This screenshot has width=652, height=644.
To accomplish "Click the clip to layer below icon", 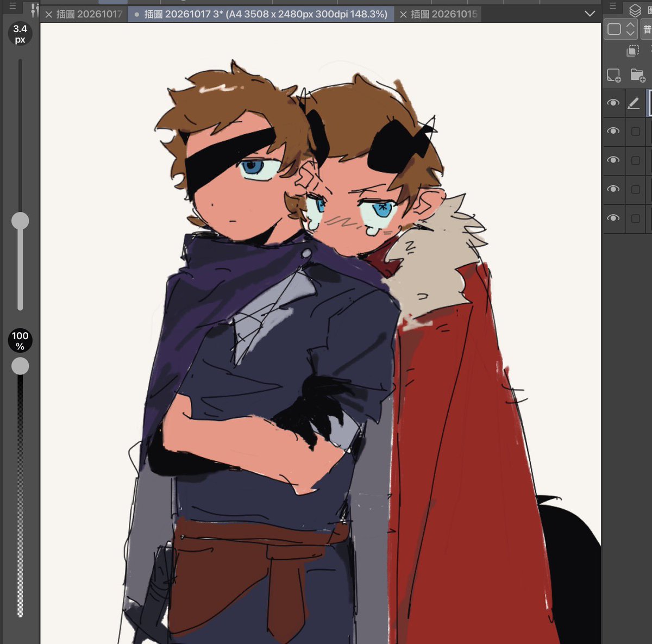I will (632, 51).
